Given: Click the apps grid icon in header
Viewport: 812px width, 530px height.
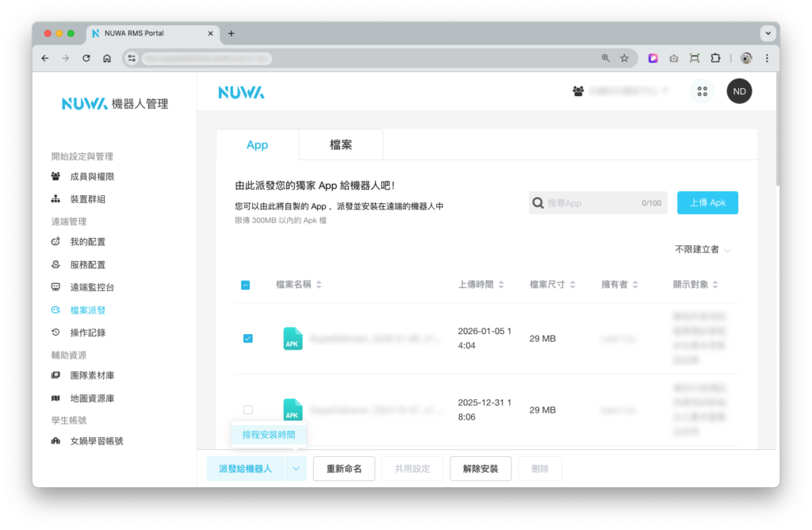Looking at the screenshot, I should coord(702,91).
